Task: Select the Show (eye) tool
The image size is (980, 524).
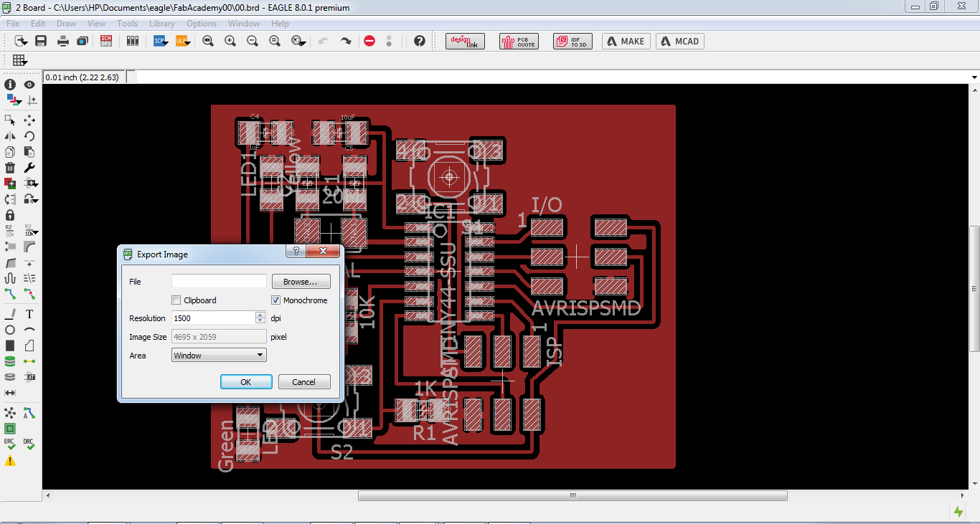Action: pyautogui.click(x=29, y=85)
